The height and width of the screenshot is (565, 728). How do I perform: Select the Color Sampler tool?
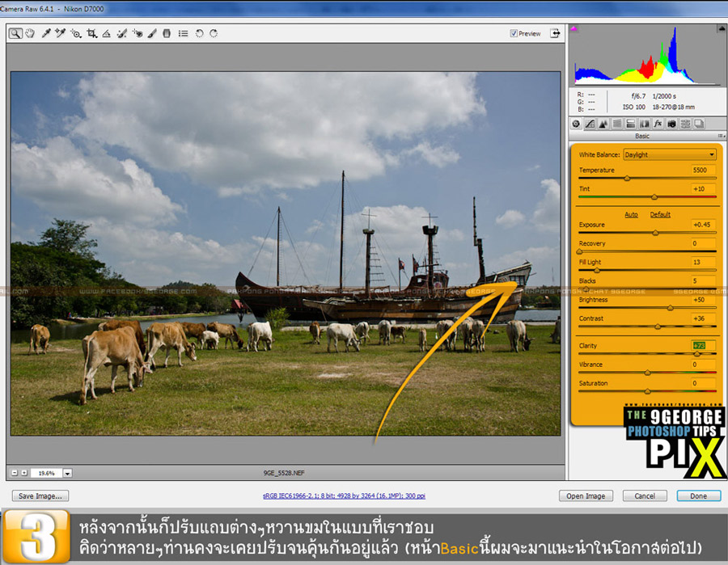click(60, 33)
